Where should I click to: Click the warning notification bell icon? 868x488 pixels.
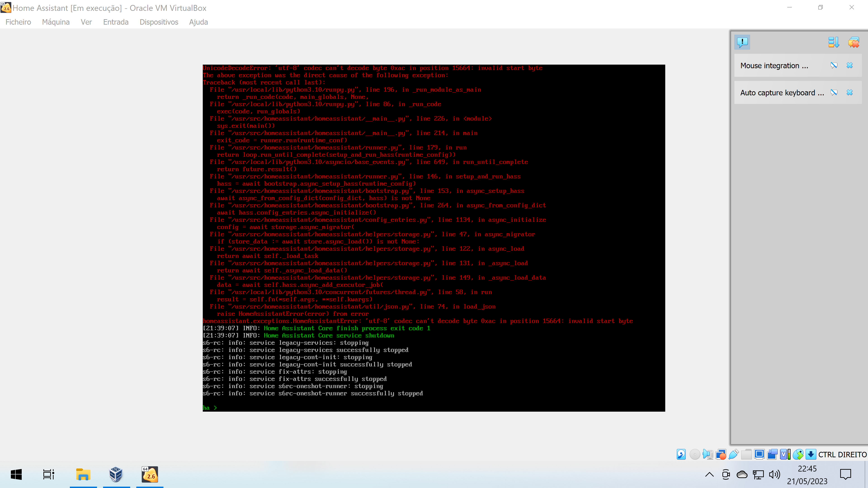click(x=742, y=42)
